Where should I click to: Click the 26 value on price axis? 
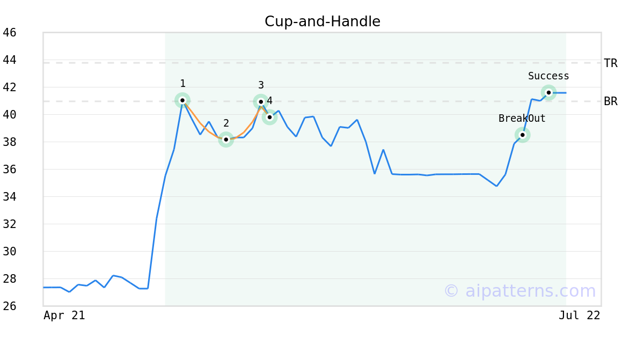click(10, 306)
